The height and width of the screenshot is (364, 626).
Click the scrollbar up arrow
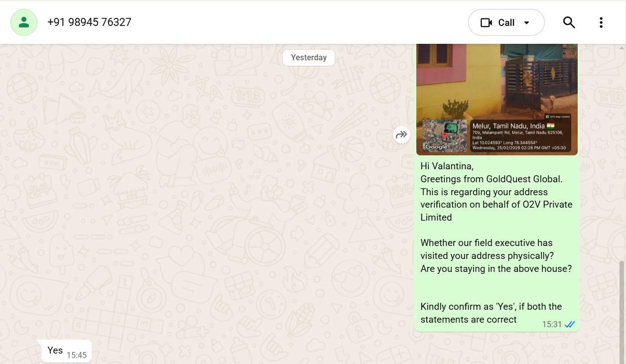[622, 48]
